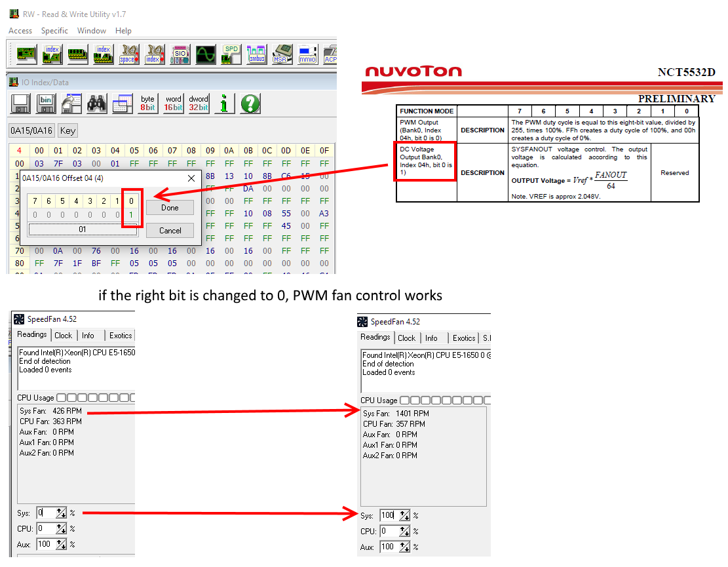Click the Sys percent field showing 0
The width and height of the screenshot is (728, 567).
[47, 513]
